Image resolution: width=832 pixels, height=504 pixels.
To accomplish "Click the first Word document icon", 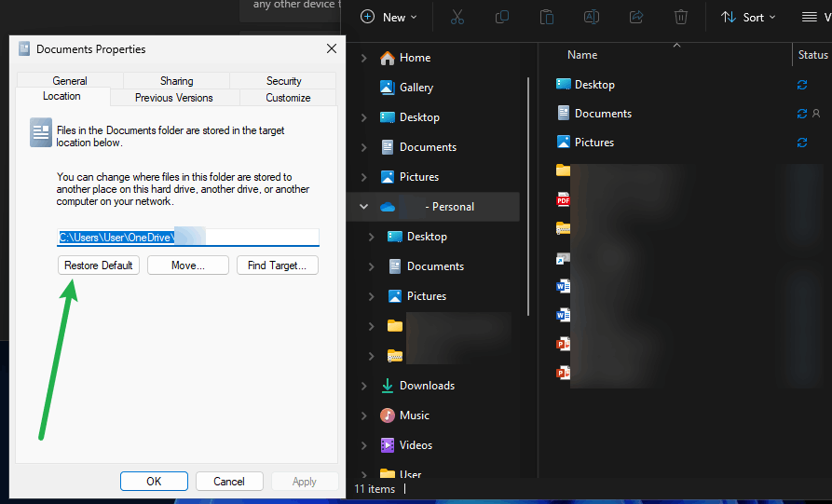I will click(x=563, y=287).
